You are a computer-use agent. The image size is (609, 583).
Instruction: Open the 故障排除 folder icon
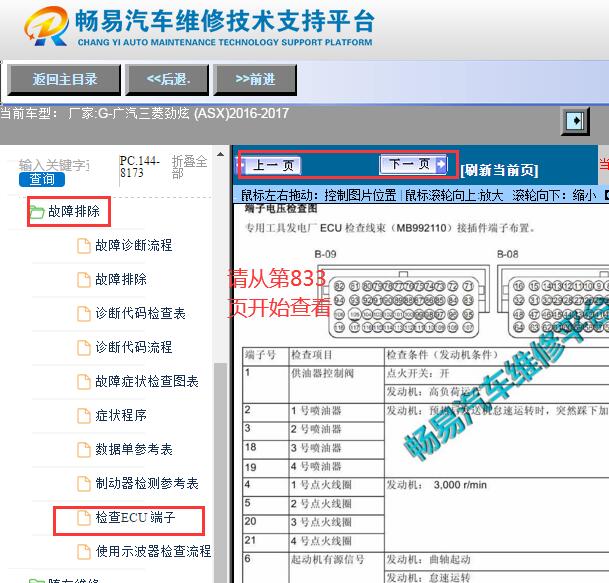click(x=37, y=212)
